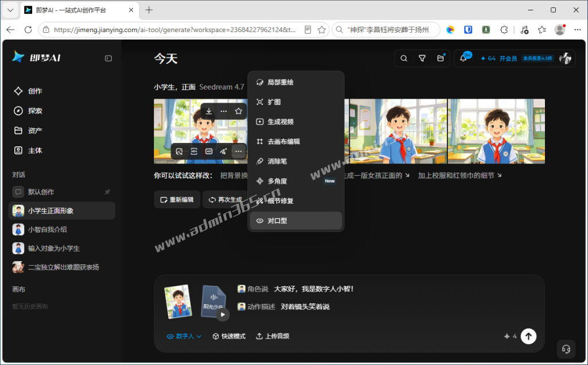Click the 即梦AI logo

(x=36, y=57)
